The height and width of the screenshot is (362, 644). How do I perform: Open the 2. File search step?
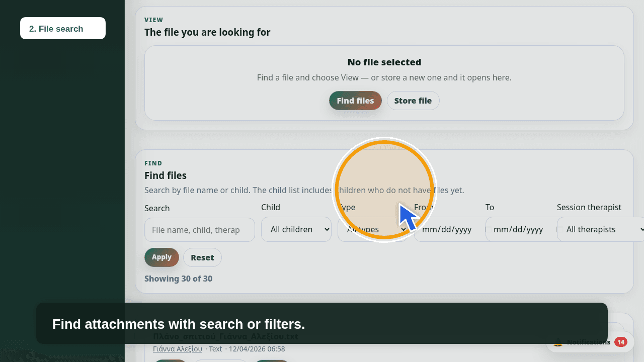tap(63, 28)
